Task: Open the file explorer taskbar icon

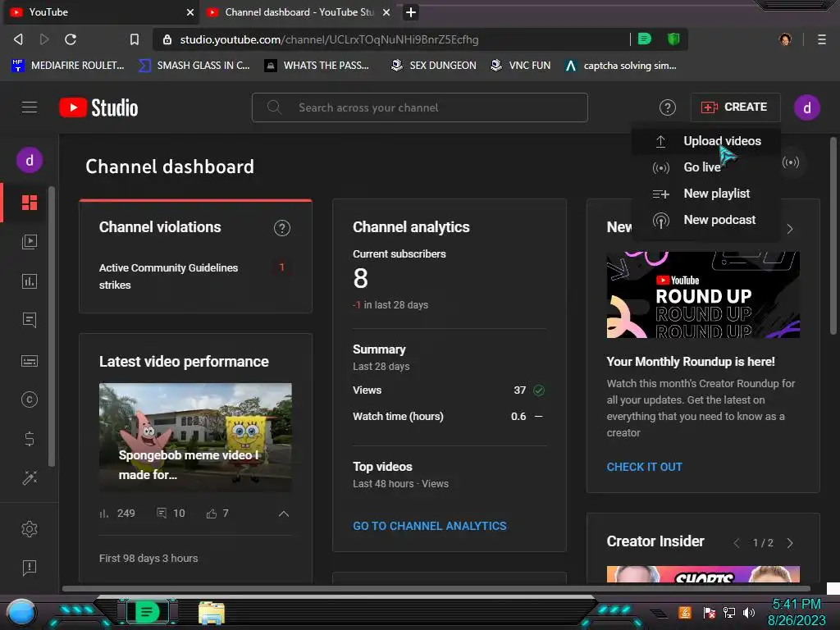Action: (x=212, y=613)
